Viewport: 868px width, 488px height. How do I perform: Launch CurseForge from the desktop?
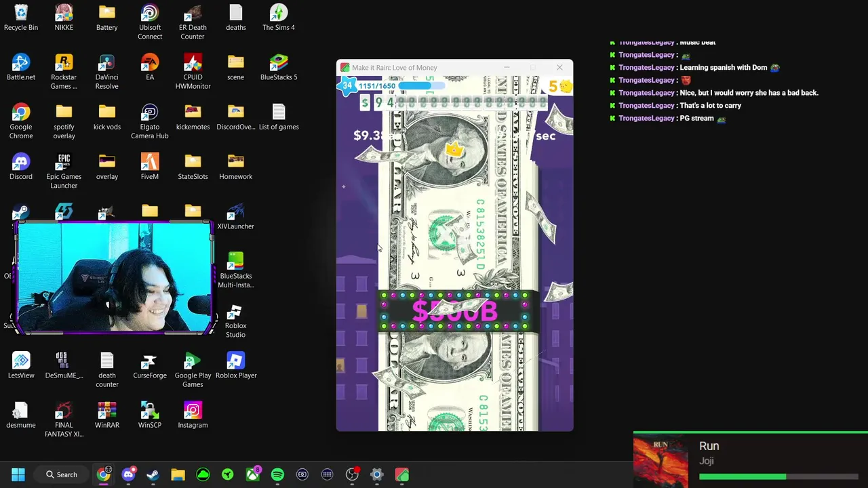tap(150, 366)
